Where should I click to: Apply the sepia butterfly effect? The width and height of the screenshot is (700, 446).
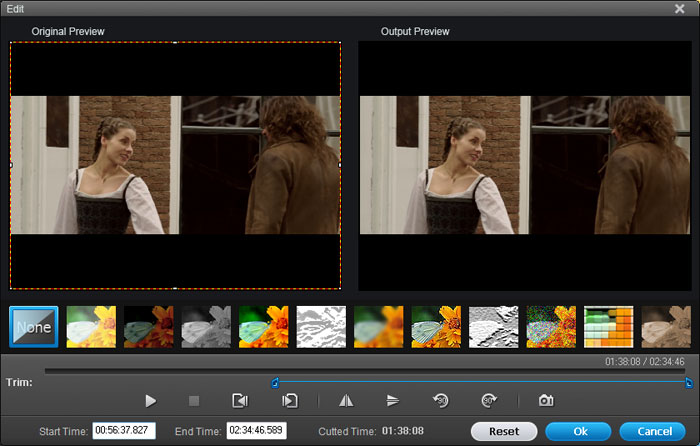point(666,327)
